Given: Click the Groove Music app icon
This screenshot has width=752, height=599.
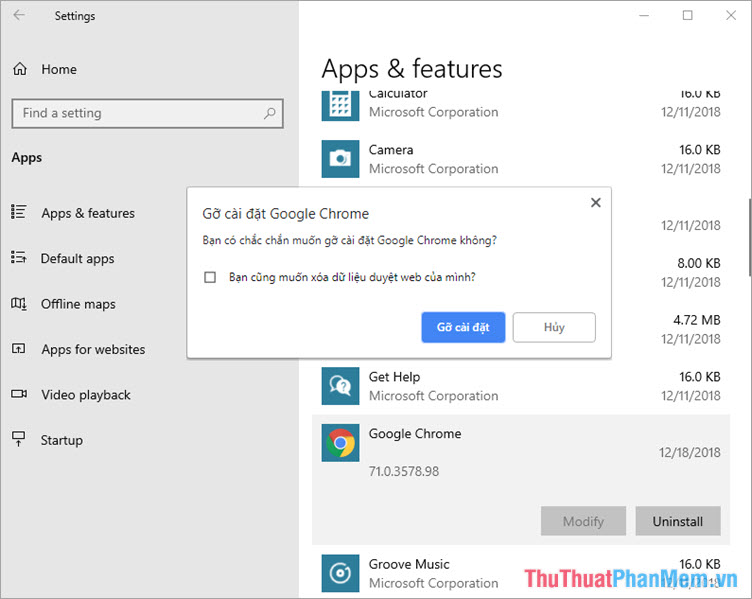Looking at the screenshot, I should [x=340, y=573].
